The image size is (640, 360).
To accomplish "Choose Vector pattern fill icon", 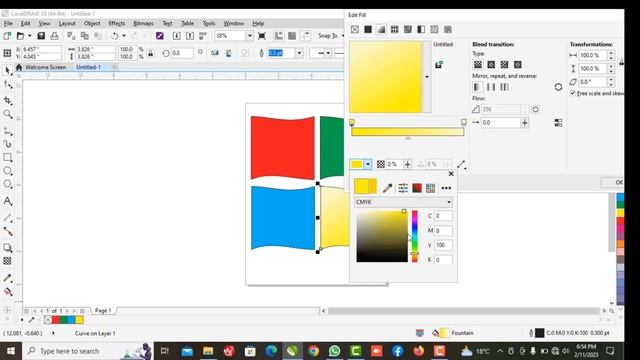I will point(394,29).
